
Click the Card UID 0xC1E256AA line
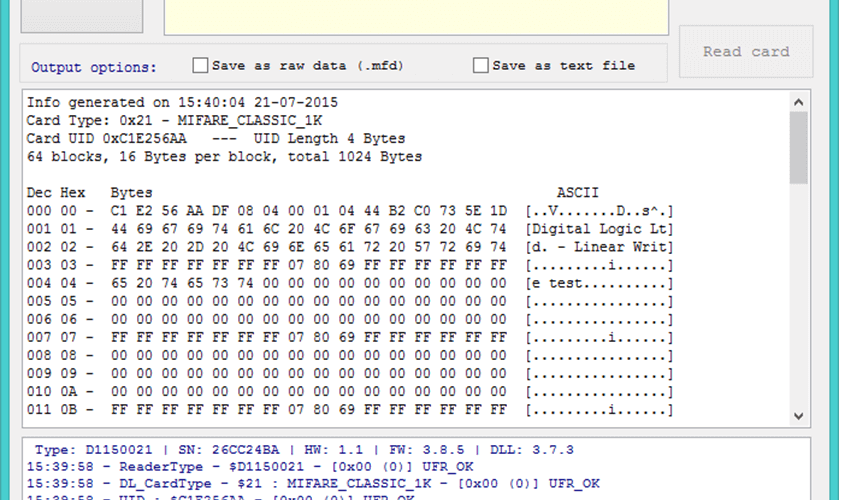pos(216,138)
